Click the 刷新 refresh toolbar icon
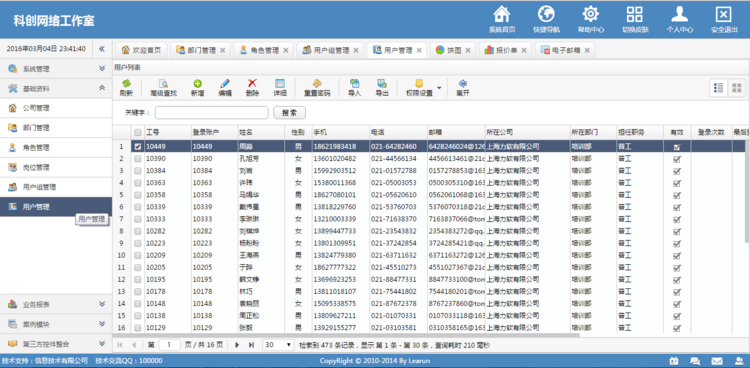The height and width of the screenshot is (368, 750). pos(126,83)
